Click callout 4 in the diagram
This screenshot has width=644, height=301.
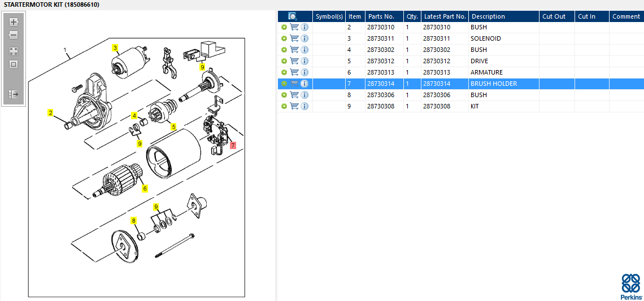[x=134, y=115]
